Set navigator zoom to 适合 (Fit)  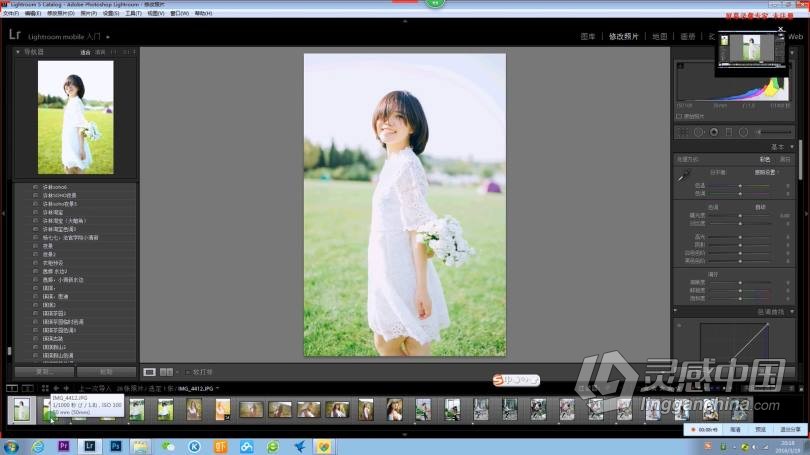(85, 52)
